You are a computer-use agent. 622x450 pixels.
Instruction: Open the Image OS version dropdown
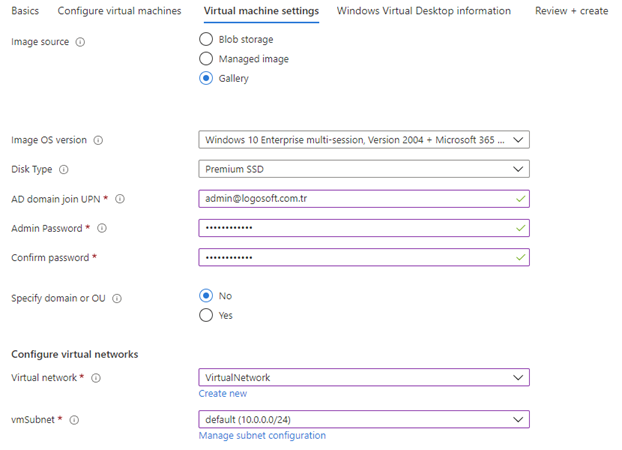[364, 140]
